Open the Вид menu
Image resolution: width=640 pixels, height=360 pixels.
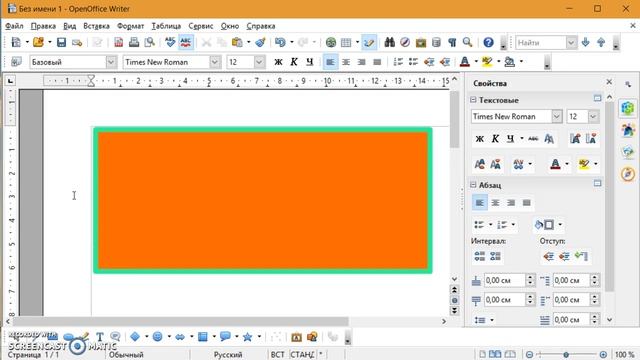(69, 26)
